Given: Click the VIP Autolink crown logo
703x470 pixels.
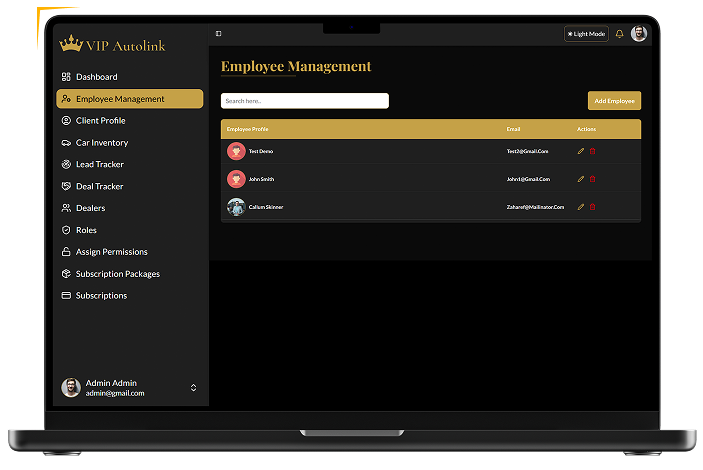Looking at the screenshot, I should (71, 44).
